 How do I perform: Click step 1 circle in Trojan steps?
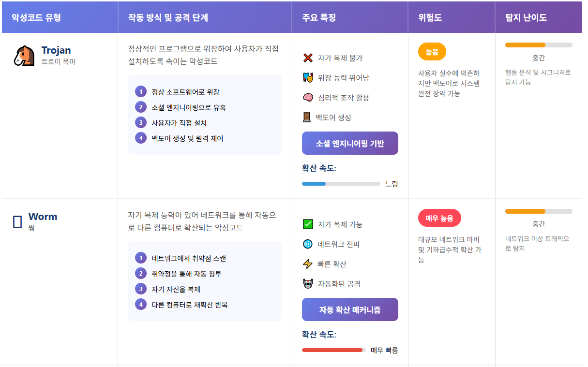pyautogui.click(x=140, y=92)
